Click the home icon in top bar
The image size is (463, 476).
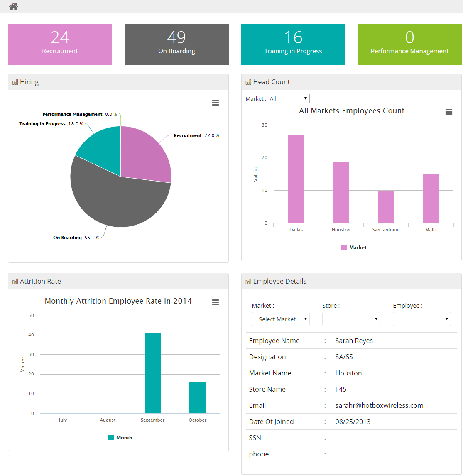[13, 7]
